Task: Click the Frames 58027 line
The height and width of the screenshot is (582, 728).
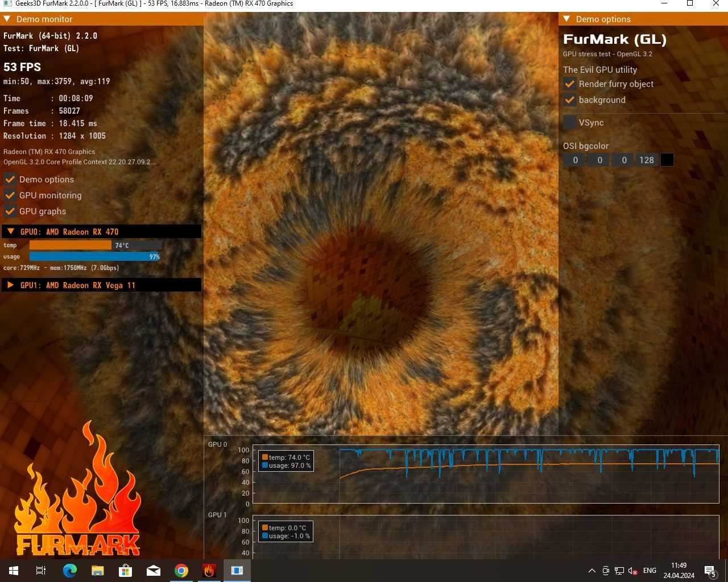Action: click(x=42, y=111)
